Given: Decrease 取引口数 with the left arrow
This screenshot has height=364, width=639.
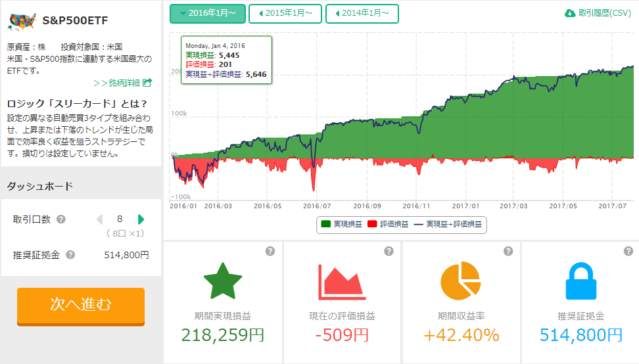Looking at the screenshot, I should (99, 219).
